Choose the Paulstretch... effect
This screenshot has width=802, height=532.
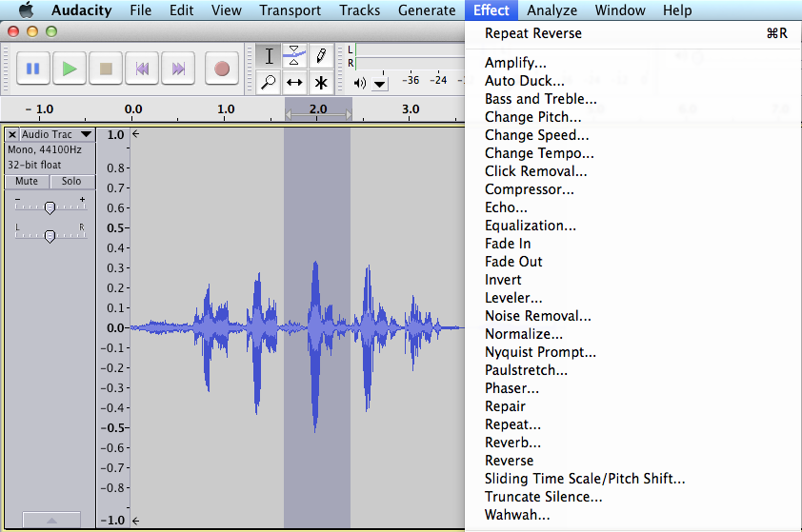[633, 370]
